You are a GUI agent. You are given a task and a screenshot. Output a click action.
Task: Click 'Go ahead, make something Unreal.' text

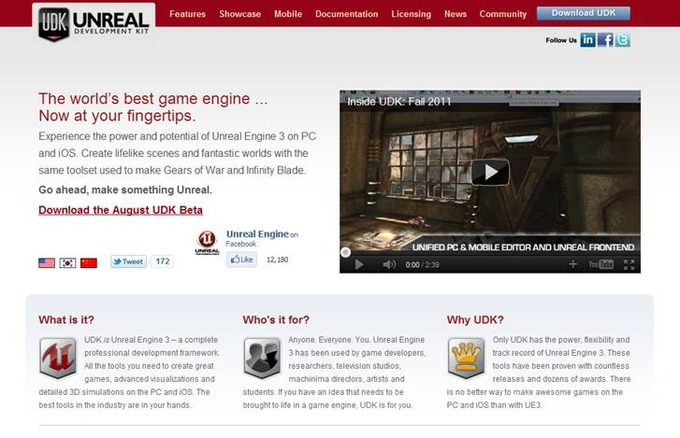(x=125, y=190)
